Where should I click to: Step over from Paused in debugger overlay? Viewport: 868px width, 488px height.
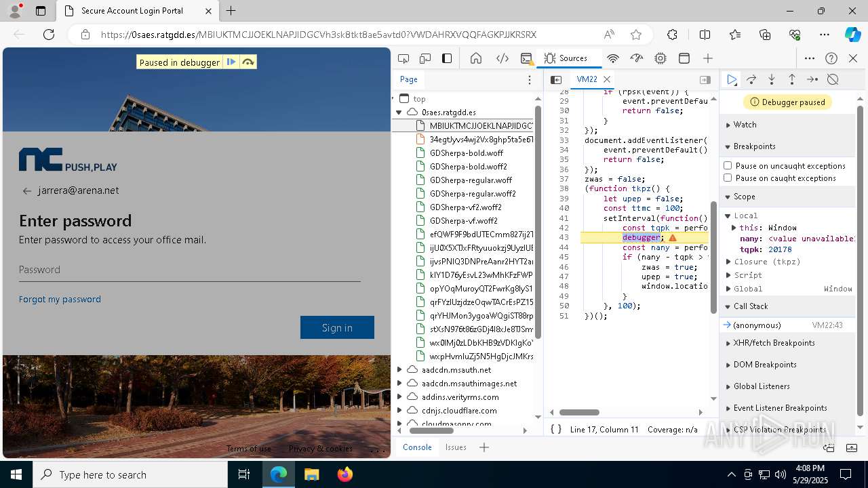tap(248, 62)
